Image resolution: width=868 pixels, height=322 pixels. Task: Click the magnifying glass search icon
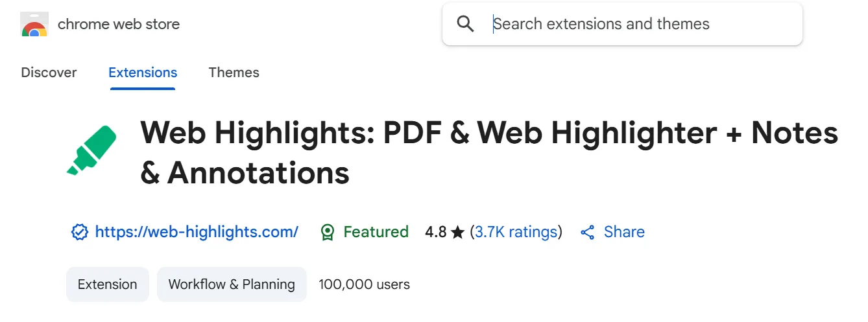pos(465,24)
